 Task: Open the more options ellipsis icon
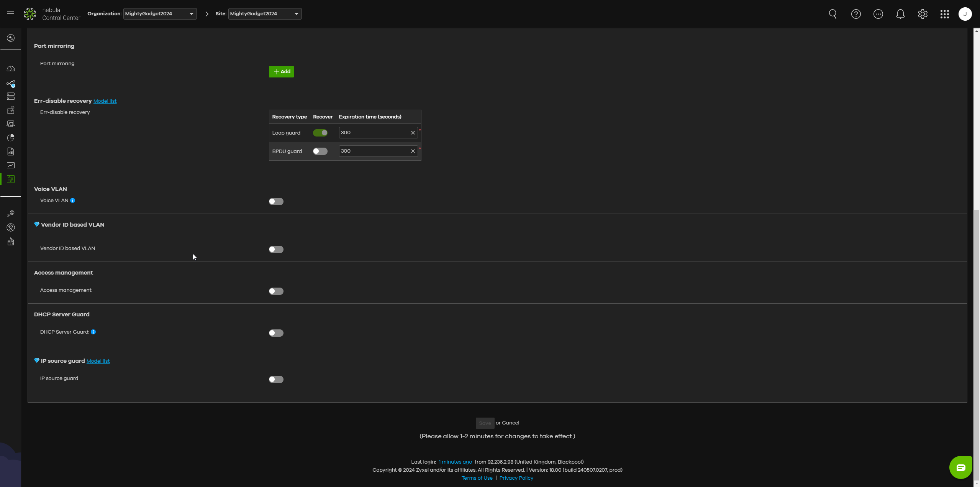[878, 14]
